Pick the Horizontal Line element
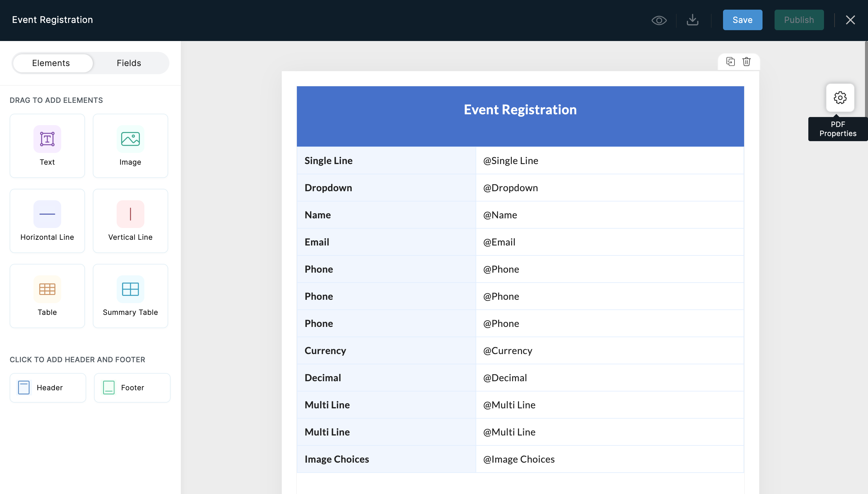The image size is (868, 494). tap(47, 221)
